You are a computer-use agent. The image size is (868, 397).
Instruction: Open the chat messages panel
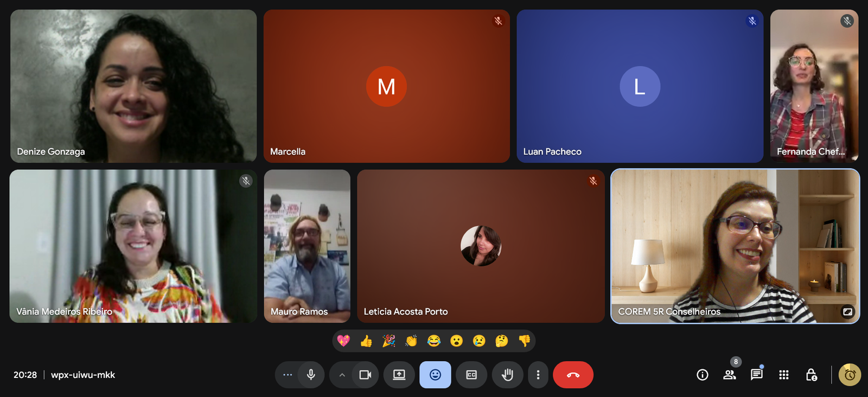(756, 375)
